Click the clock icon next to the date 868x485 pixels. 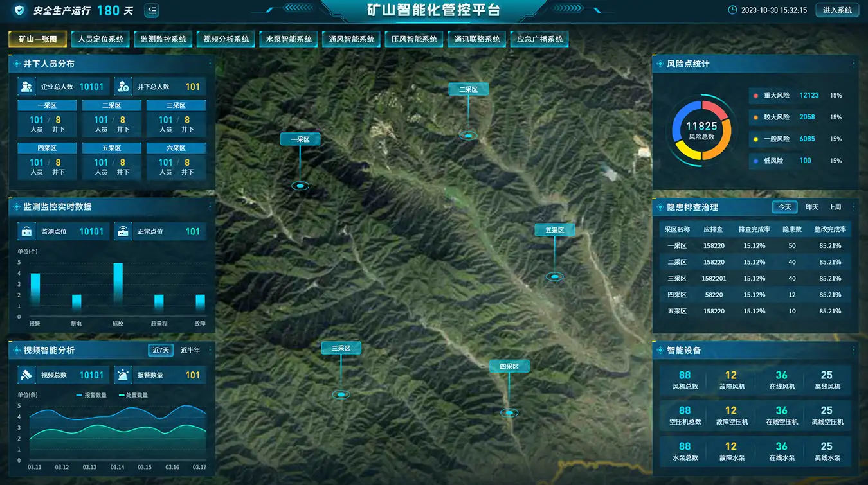click(x=732, y=10)
